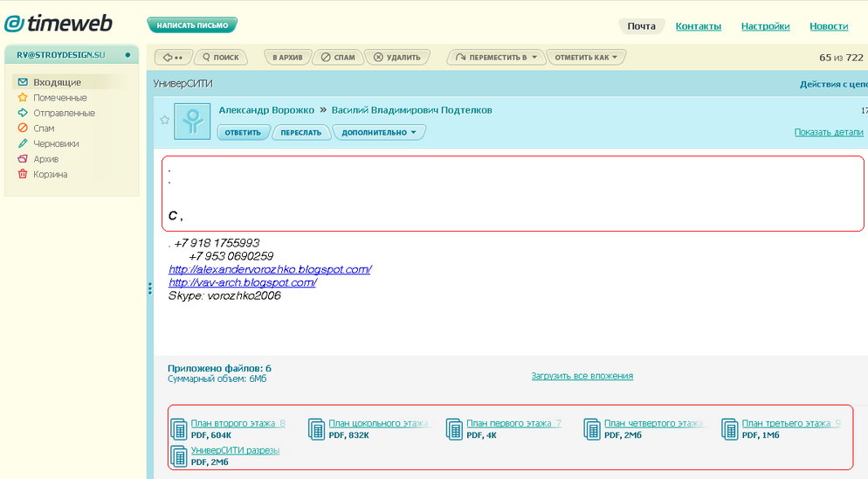The width and height of the screenshot is (868, 479).
Task: Click the Переслать forward button
Action: (300, 133)
